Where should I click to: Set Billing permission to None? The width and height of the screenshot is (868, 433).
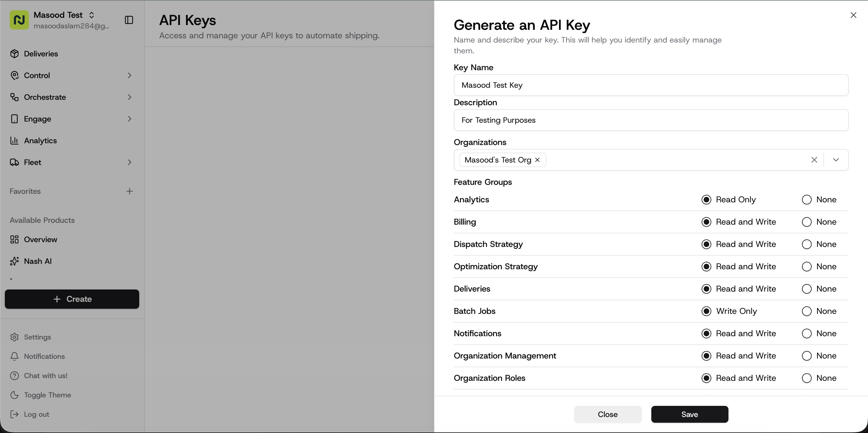(807, 222)
